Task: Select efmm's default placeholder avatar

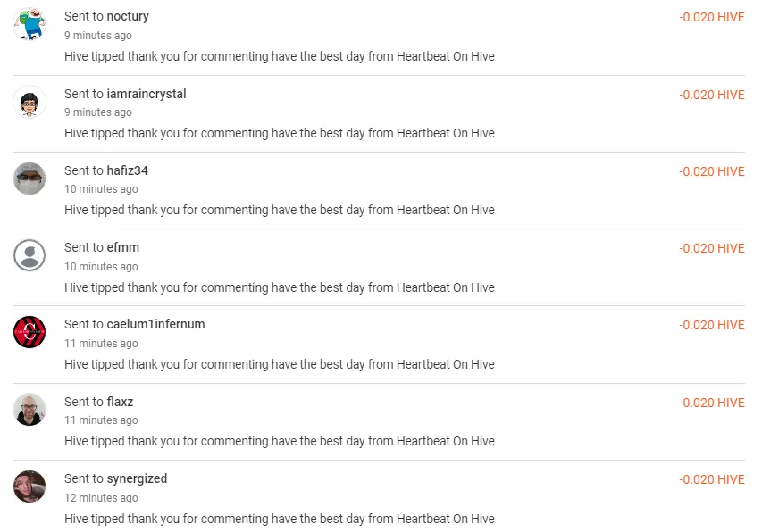Action: coord(29,255)
